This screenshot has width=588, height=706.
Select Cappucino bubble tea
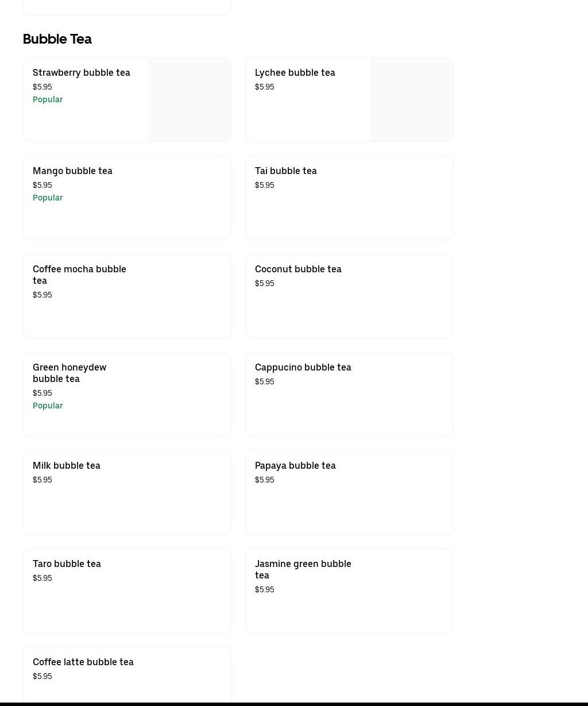[x=303, y=368]
